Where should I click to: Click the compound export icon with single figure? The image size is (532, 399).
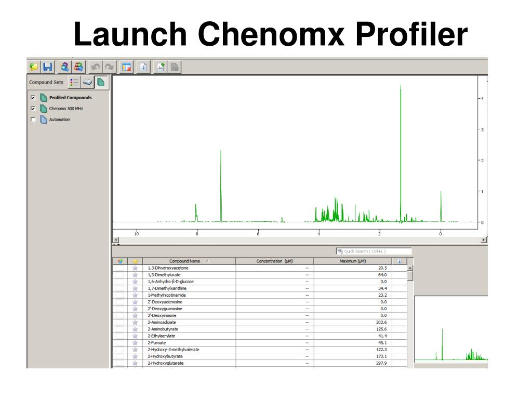[64, 67]
